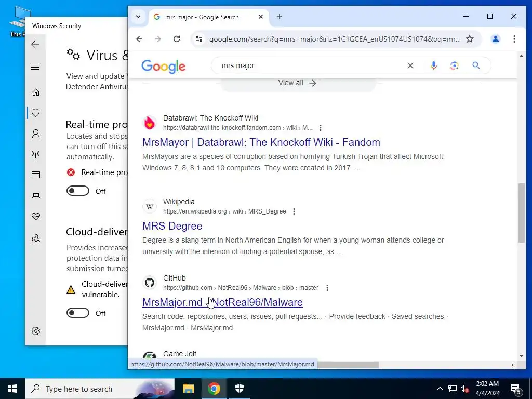
Task: Open the Windows Security hamburger menu
Action: pyautogui.click(x=35, y=67)
